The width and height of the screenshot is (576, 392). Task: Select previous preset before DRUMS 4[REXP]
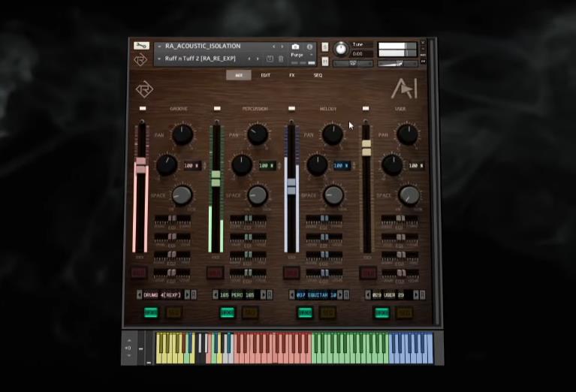pyautogui.click(x=139, y=294)
